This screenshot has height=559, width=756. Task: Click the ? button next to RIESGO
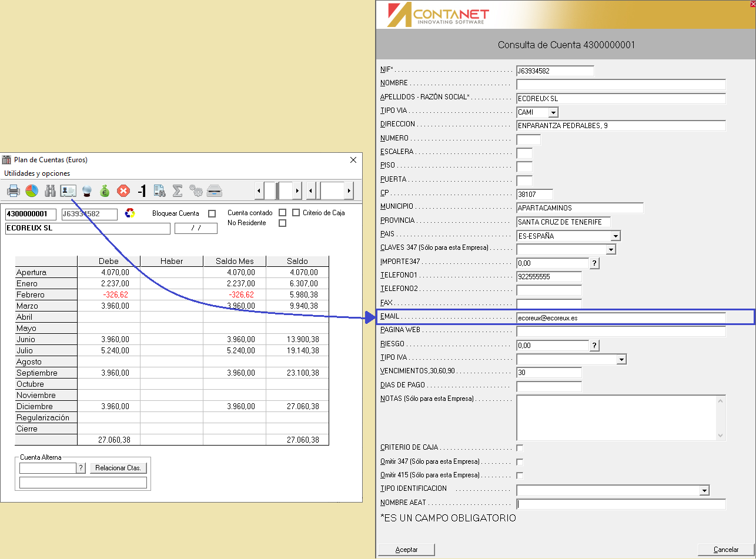594,346
